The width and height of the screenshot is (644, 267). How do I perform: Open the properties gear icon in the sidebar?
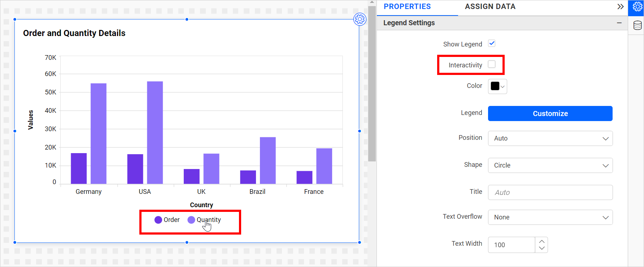[x=637, y=7]
